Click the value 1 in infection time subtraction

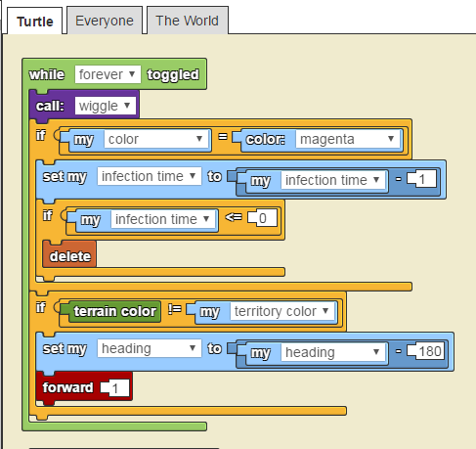tap(422, 179)
